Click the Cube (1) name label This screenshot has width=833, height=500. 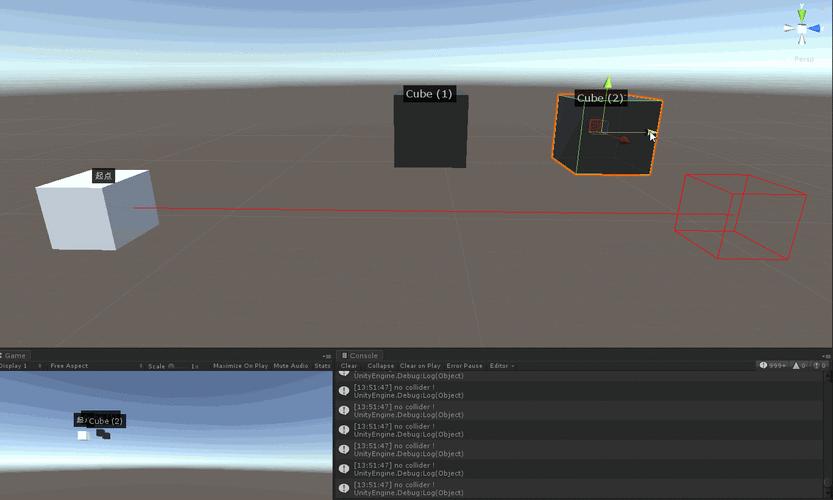tap(429, 94)
